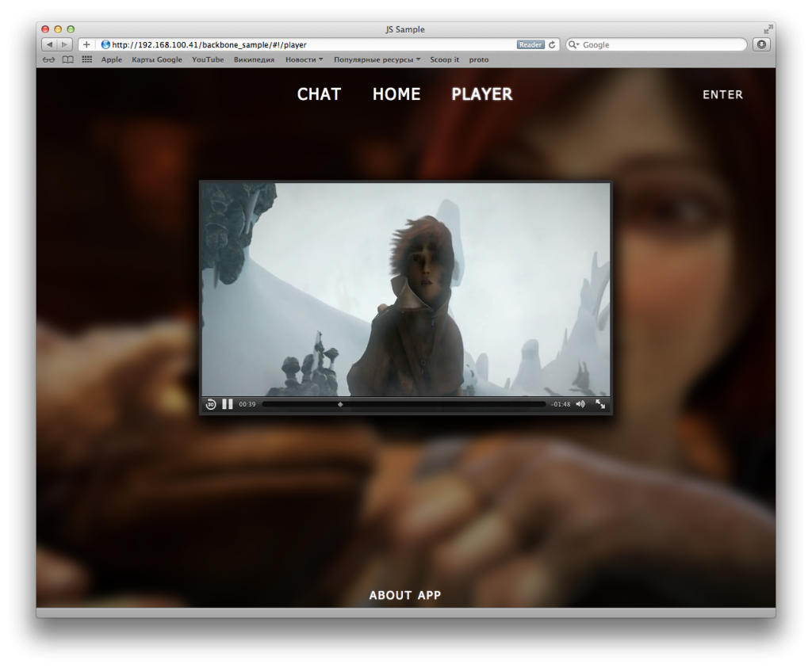
Task: Enter fullscreen mode in the video player
Action: (x=600, y=404)
